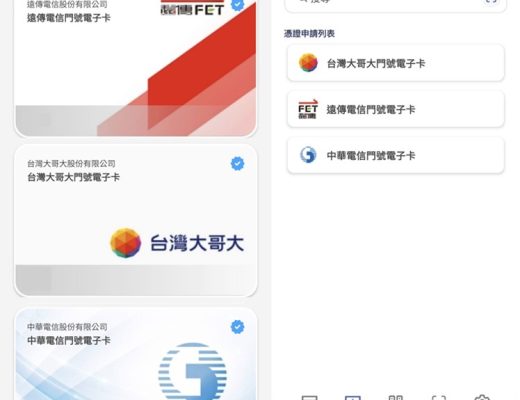This screenshot has height=400, width=520.
Task: Tap verified badge on 中華電信 card
Action: coord(237,327)
